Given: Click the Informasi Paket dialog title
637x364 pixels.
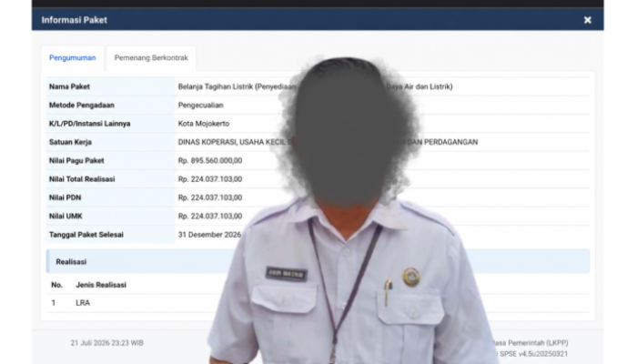Looking at the screenshot, I should coord(75,20).
